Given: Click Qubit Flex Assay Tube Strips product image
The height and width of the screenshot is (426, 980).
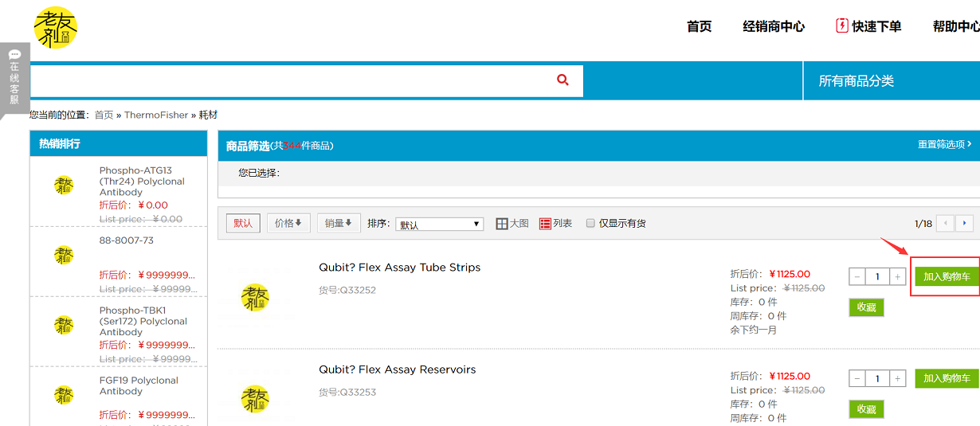Looking at the screenshot, I should pos(255,298).
